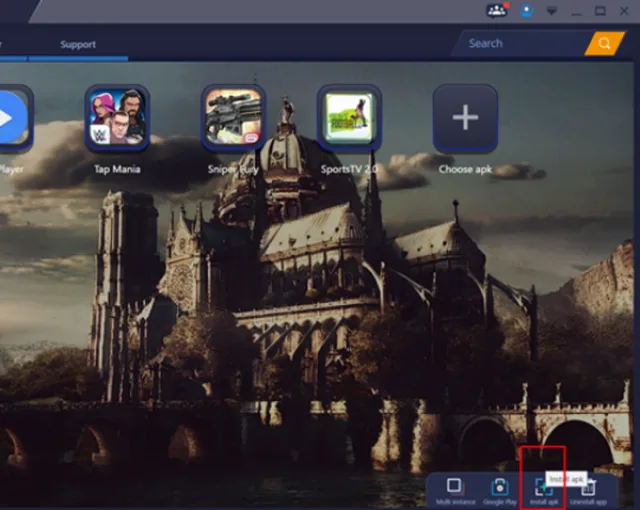Click inside the Search text field
The image size is (640, 510).
(522, 43)
